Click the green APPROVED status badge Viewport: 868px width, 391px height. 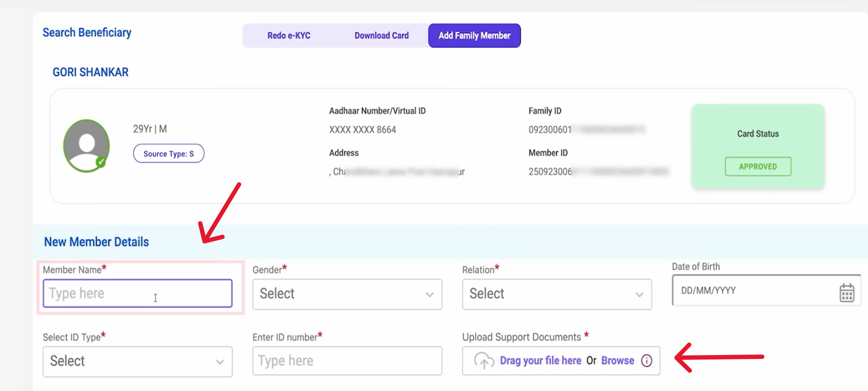(x=757, y=166)
